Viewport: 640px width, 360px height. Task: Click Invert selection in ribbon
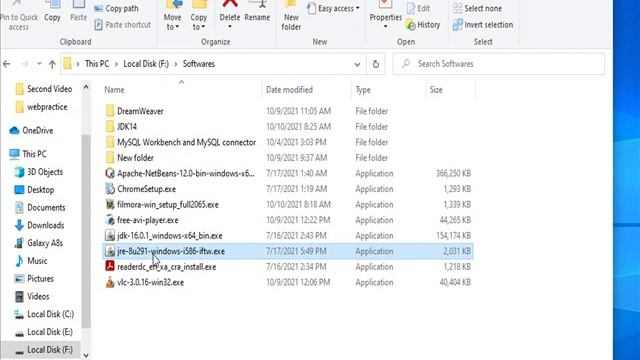click(483, 25)
